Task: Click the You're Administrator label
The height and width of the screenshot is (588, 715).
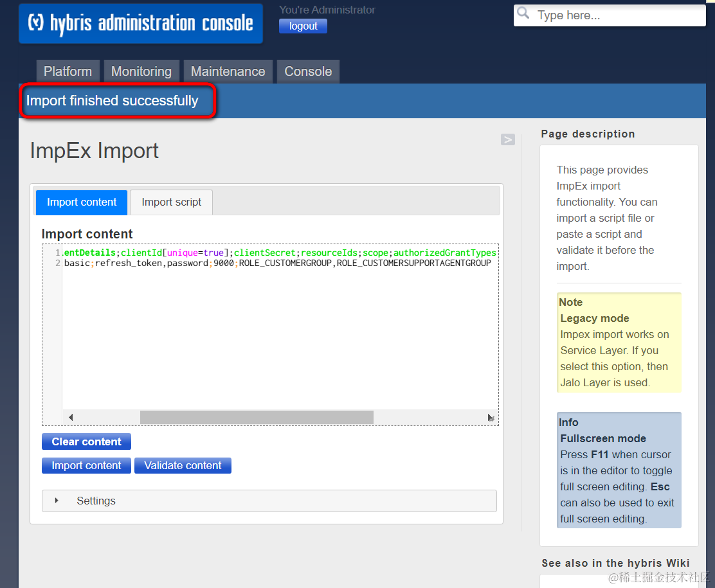Action: tap(327, 10)
